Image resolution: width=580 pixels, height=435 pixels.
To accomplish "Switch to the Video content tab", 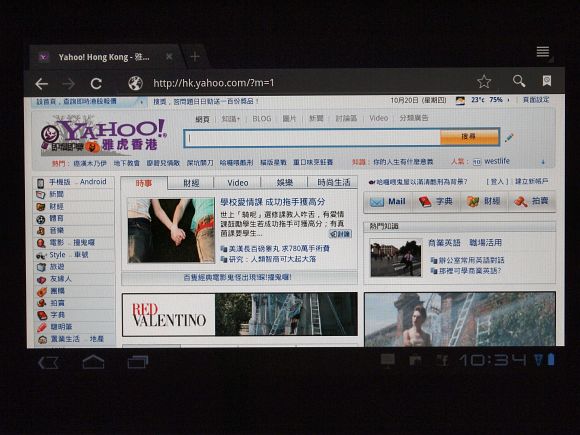I will 237,183.
